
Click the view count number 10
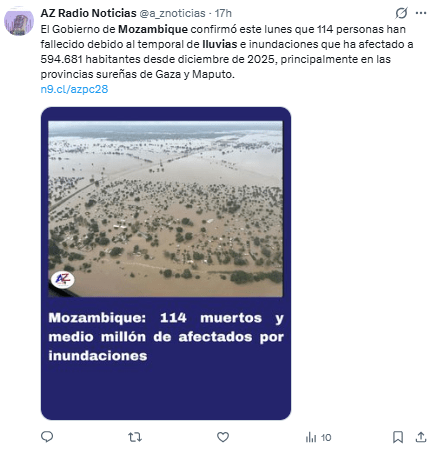pos(326,437)
